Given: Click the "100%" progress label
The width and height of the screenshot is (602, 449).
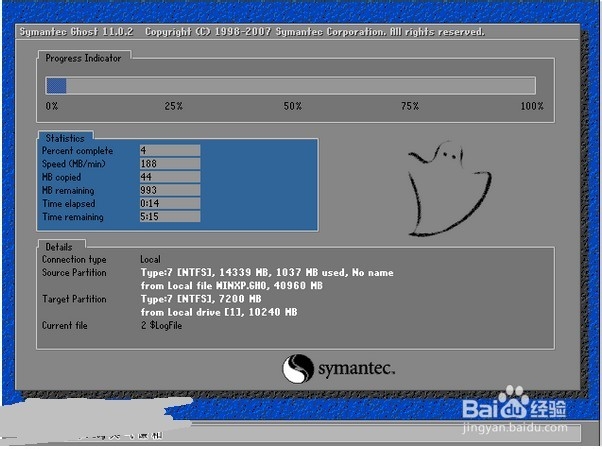Looking at the screenshot, I should coord(532,106).
